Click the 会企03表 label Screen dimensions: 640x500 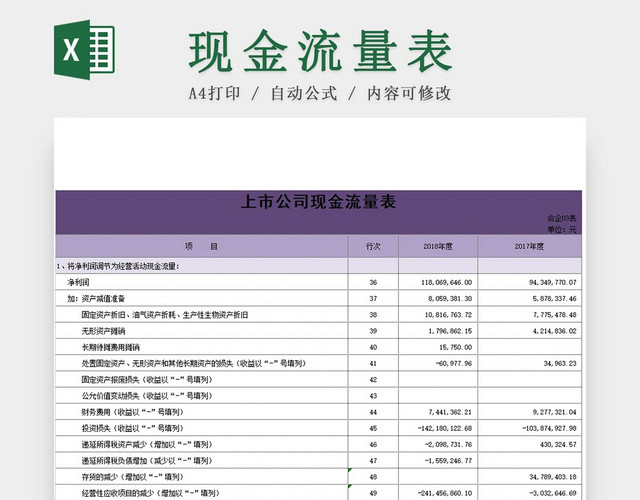(x=562, y=218)
